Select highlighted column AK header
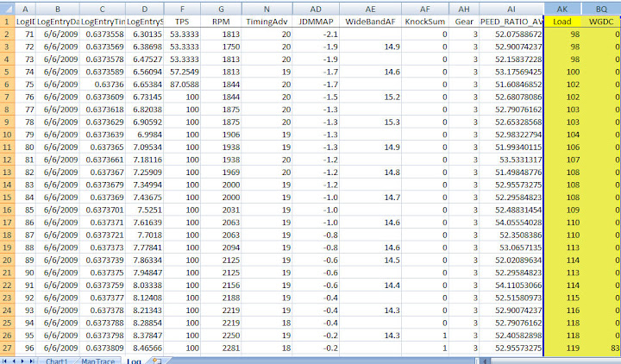Screen dimensions: 621x364 562,9
